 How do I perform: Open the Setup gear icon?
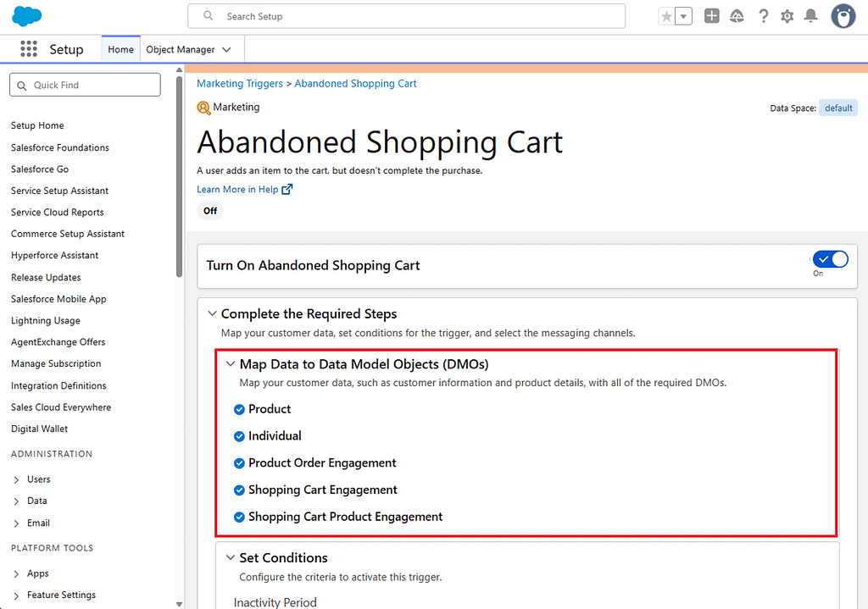787,16
